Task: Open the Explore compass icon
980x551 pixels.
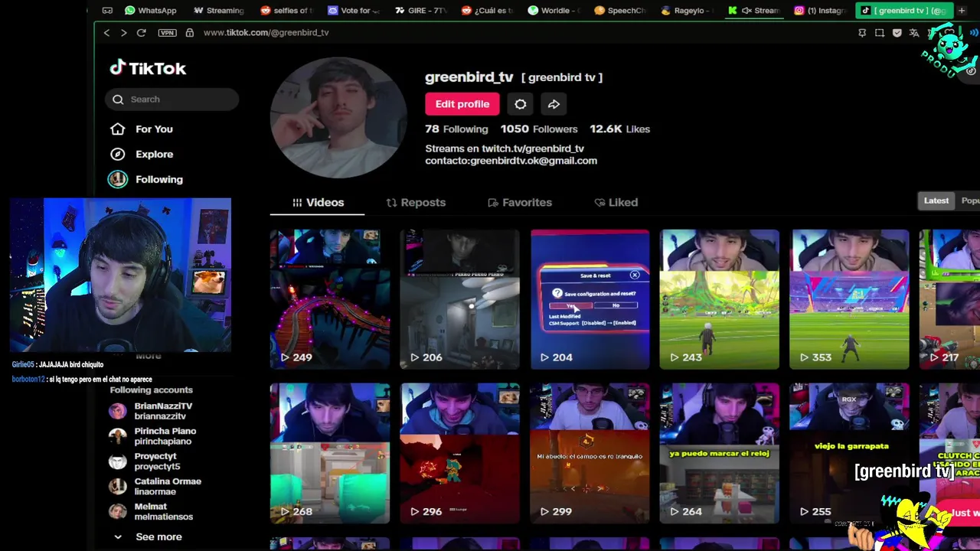Action: point(117,154)
